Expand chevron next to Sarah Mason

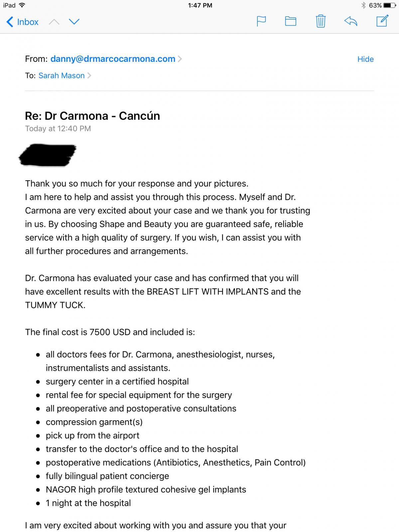tap(89, 75)
